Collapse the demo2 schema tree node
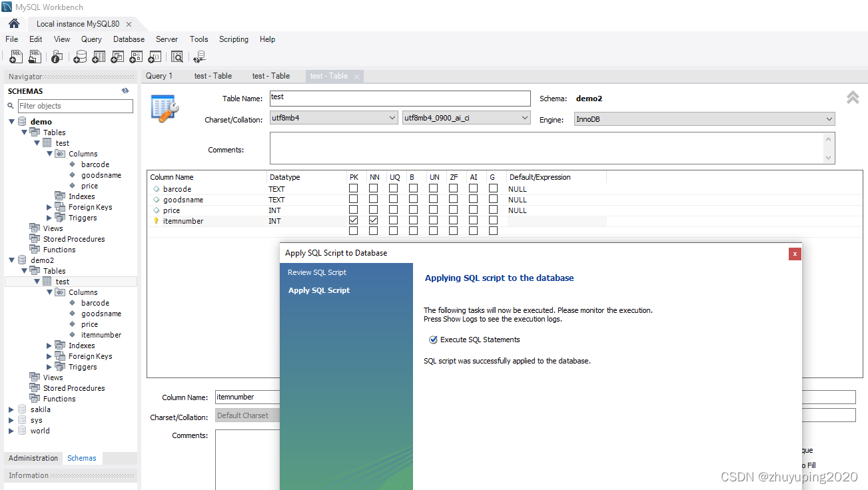The width and height of the screenshot is (868, 490). click(x=11, y=260)
